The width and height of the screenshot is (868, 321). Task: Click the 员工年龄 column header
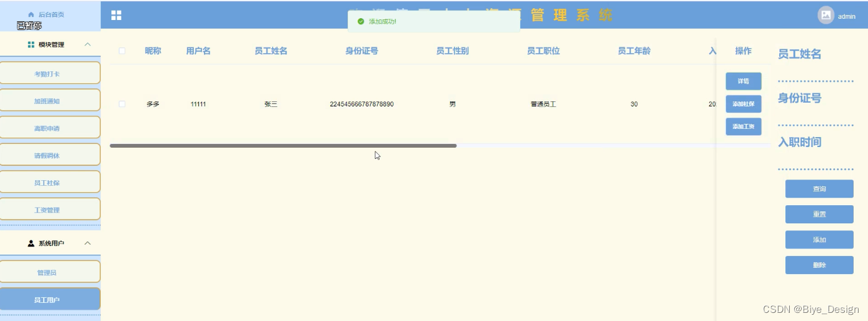click(x=634, y=51)
